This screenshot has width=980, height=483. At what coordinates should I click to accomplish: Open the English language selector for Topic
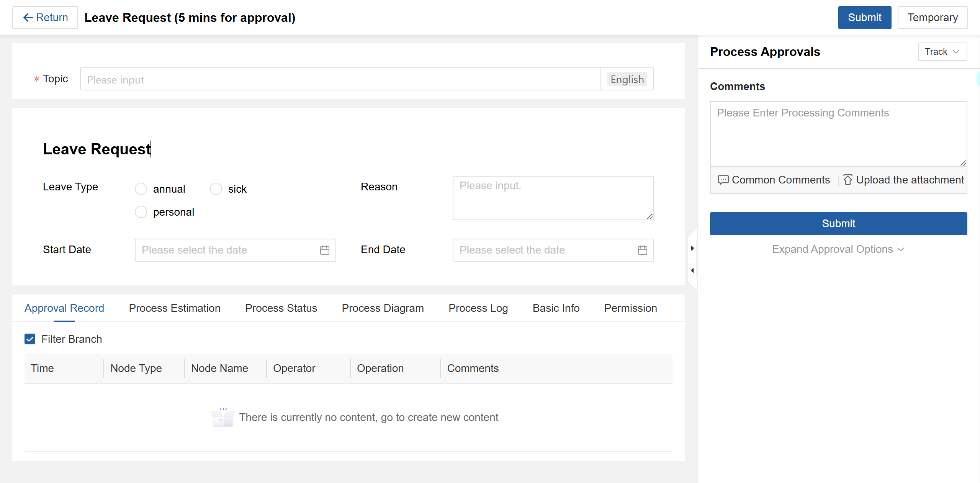point(627,79)
